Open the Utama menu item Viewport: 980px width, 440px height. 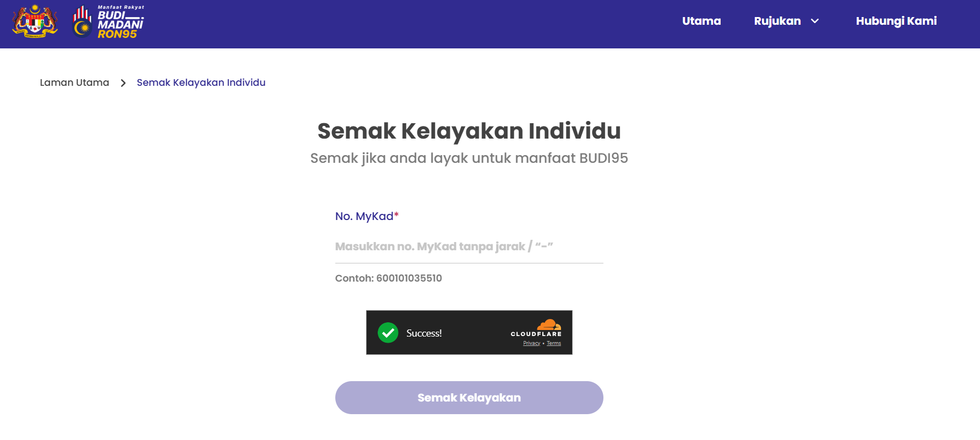coord(701,21)
